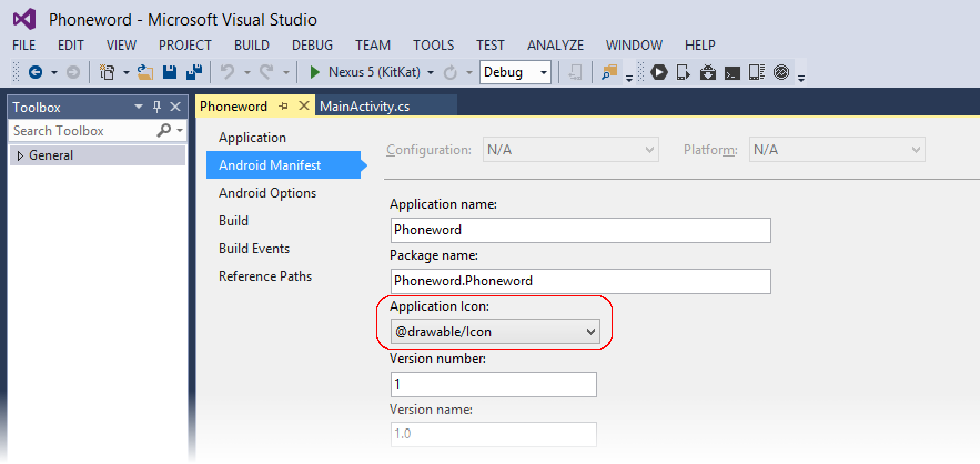Open the Android device log icon

coord(756,72)
